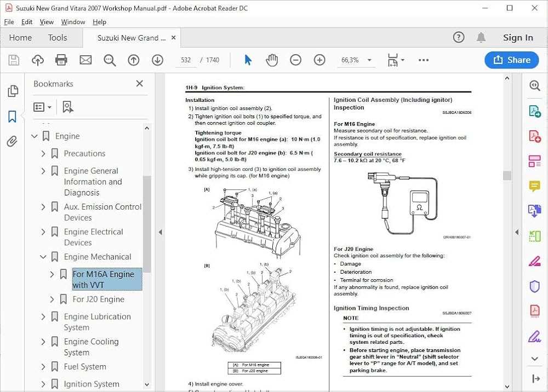
Task: Upload to cloud via toolbar icon
Action: pos(38,60)
